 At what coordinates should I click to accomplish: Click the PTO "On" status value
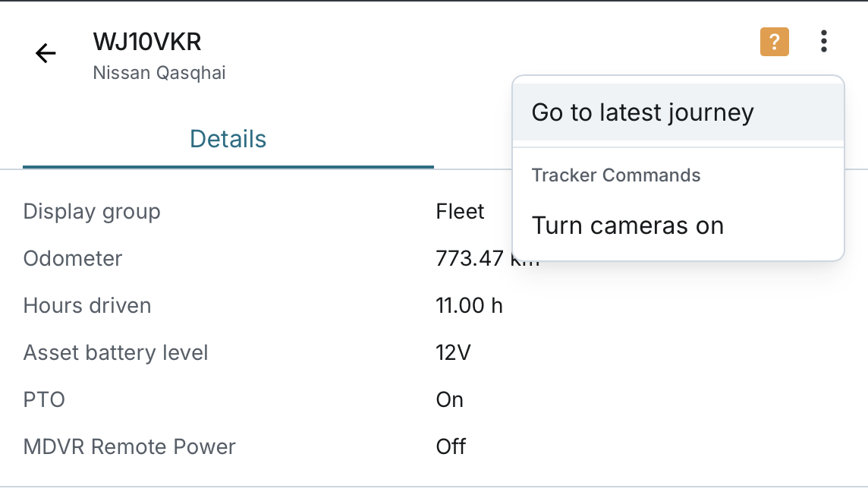449,399
